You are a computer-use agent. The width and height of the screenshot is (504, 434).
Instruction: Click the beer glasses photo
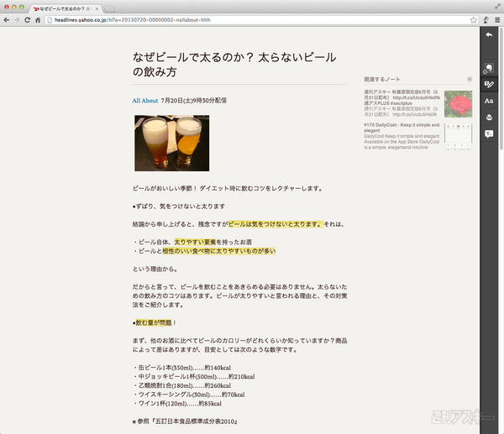171,143
